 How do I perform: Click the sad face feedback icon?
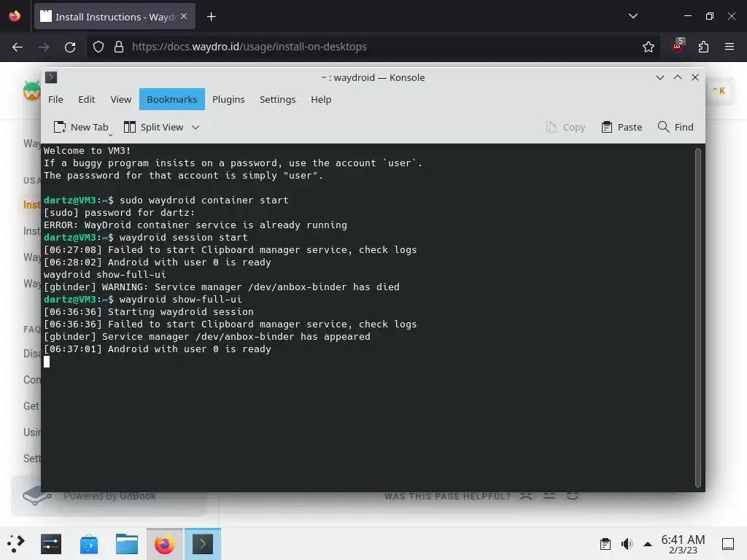525,496
